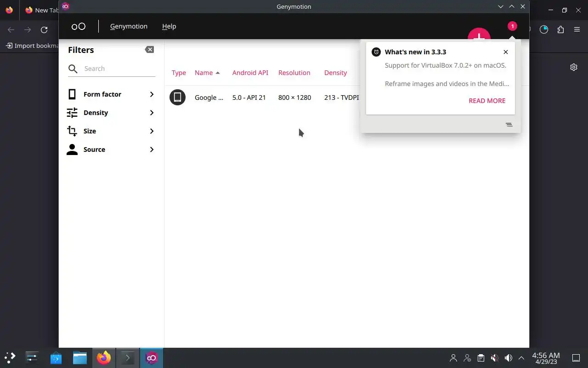
Task: Open the notifications badge showing 1
Action: coord(512,26)
